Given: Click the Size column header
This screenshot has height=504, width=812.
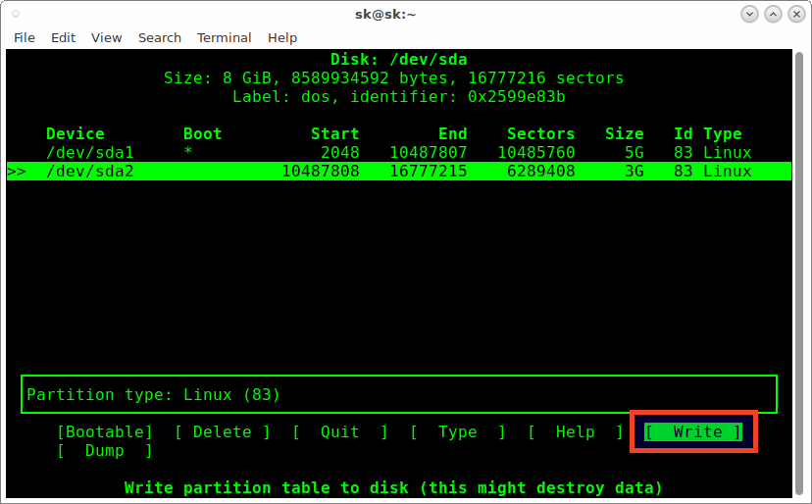Looking at the screenshot, I should click(625, 133).
